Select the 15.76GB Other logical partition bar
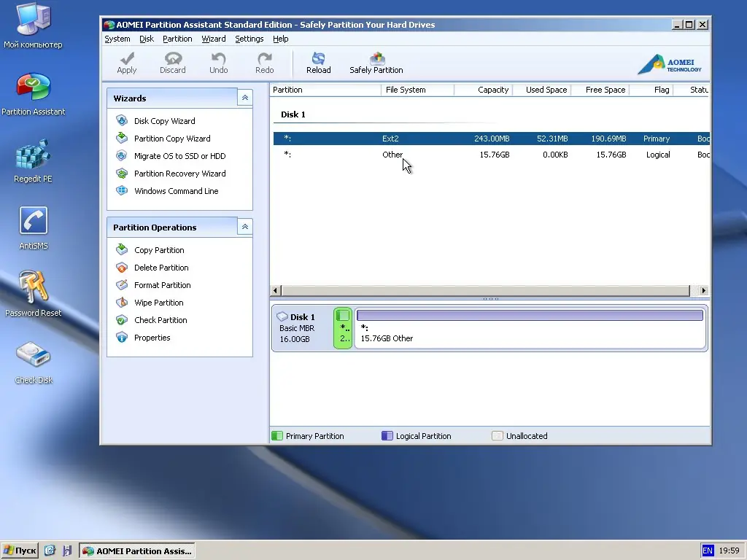The image size is (747, 560). tap(530, 328)
